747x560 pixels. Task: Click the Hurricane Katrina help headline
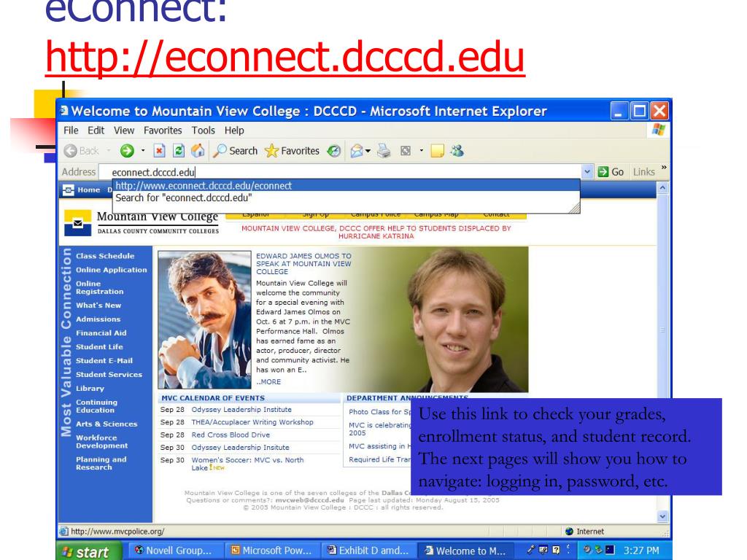tap(376, 232)
